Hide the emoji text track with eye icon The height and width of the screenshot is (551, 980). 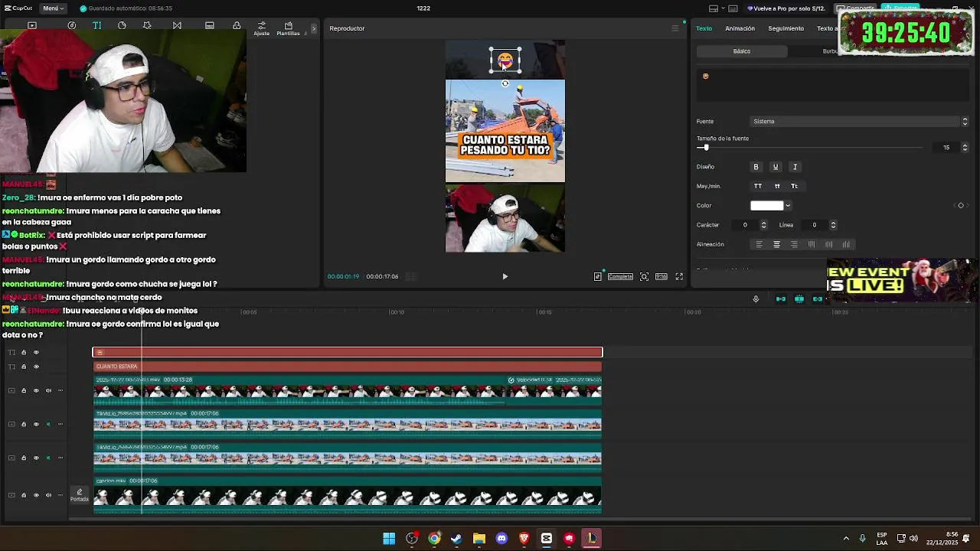coord(36,352)
